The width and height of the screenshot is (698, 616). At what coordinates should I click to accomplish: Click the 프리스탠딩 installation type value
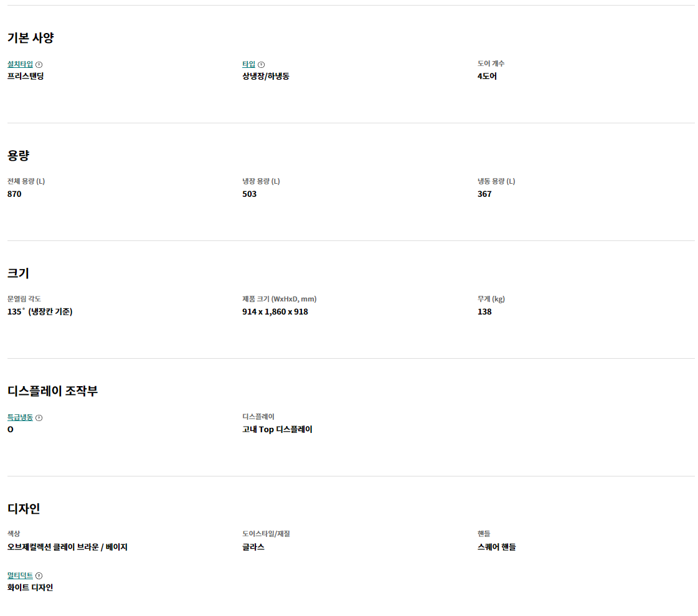tap(26, 77)
